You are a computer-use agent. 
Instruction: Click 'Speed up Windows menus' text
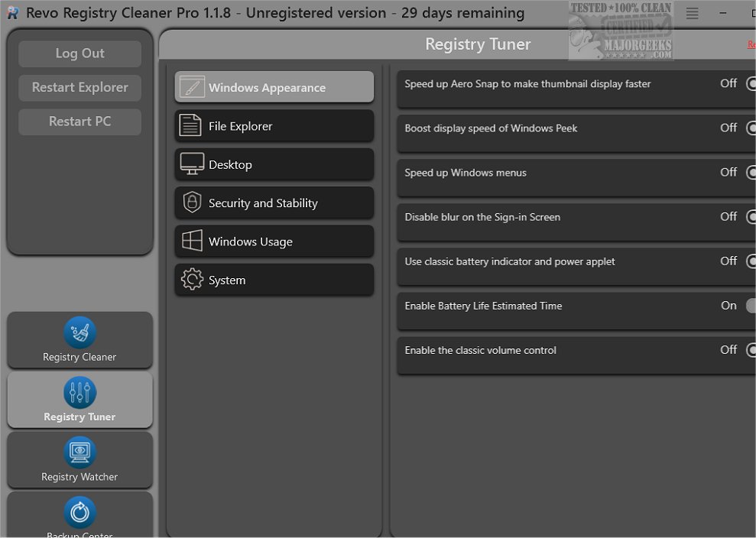point(466,173)
